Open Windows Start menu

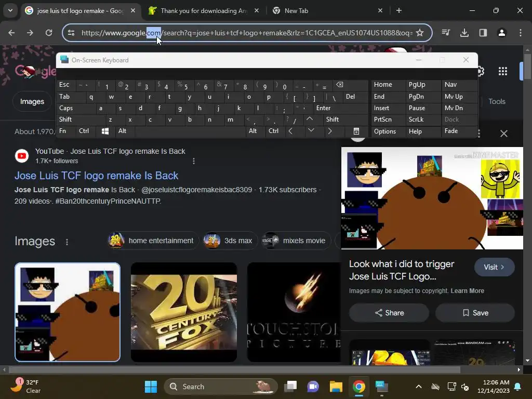[x=151, y=387]
